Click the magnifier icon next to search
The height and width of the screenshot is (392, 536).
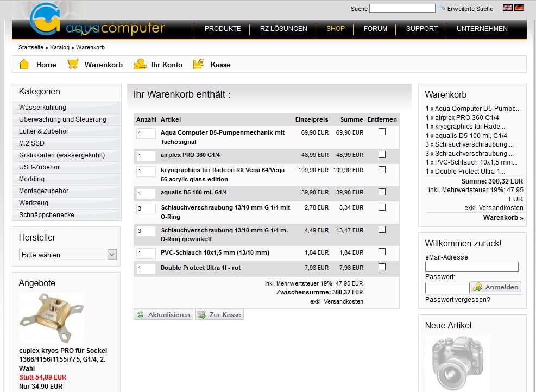pyautogui.click(x=441, y=7)
